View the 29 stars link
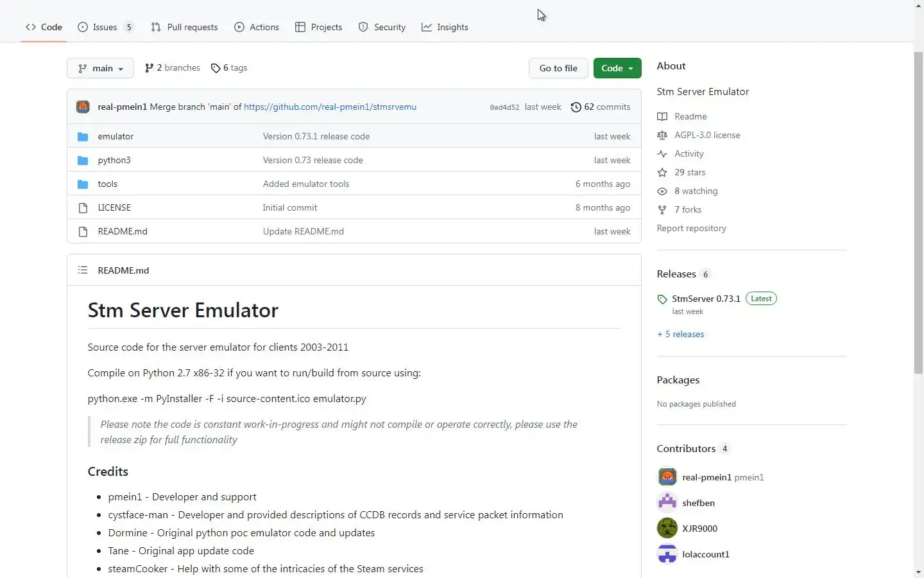 pyautogui.click(x=690, y=172)
